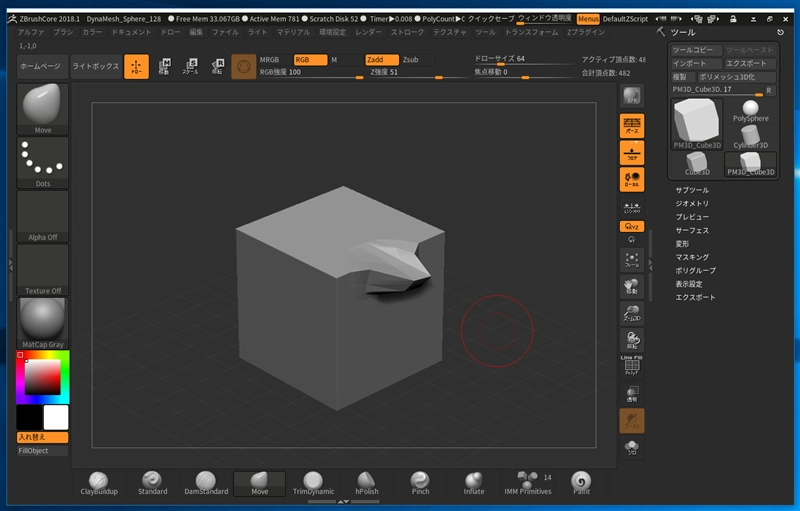Select the Rotate (回転) transform mode icon
Viewport: 800px width, 511px height.
click(x=217, y=66)
